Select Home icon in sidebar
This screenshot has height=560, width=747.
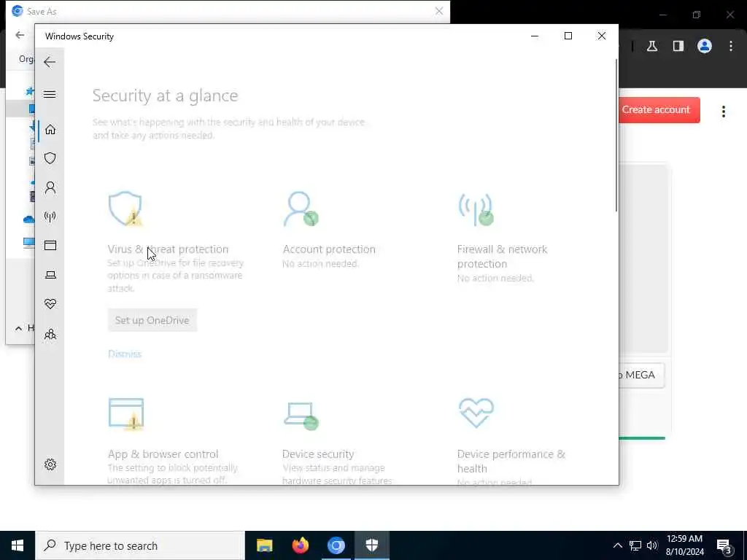50,130
